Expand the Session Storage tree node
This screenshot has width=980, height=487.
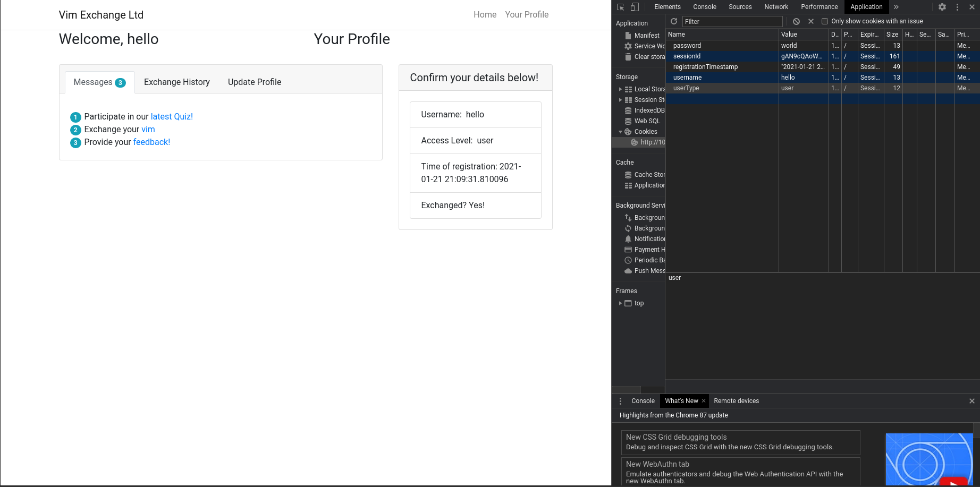point(620,100)
